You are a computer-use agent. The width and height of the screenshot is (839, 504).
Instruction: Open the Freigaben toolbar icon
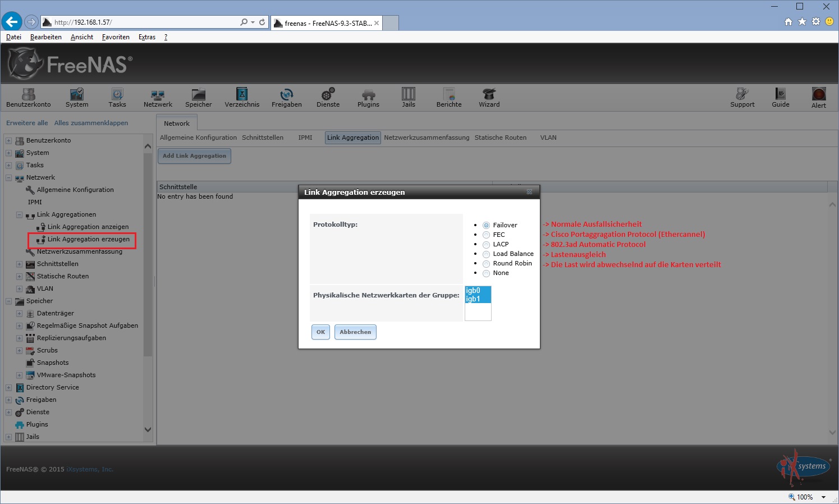pos(287,97)
